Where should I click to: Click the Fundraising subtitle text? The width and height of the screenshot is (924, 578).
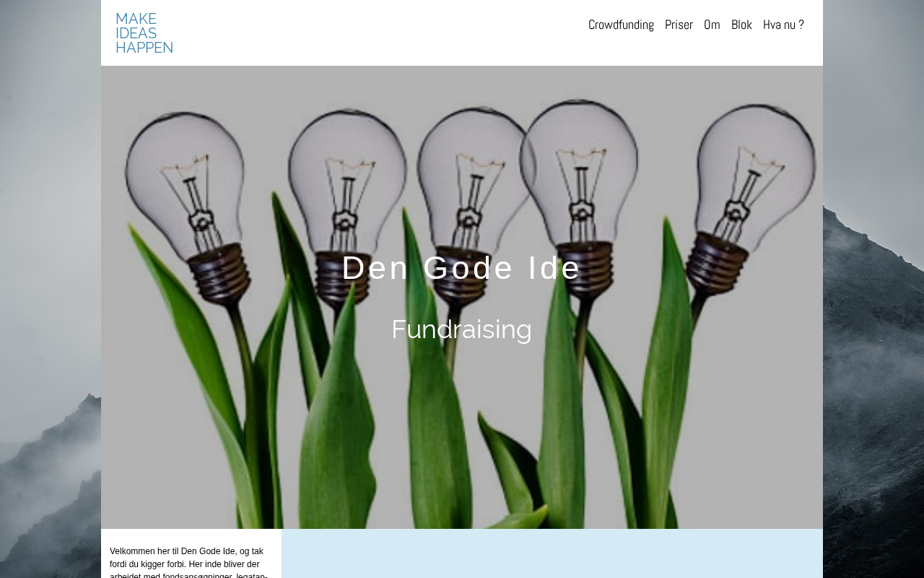pyautogui.click(x=462, y=329)
